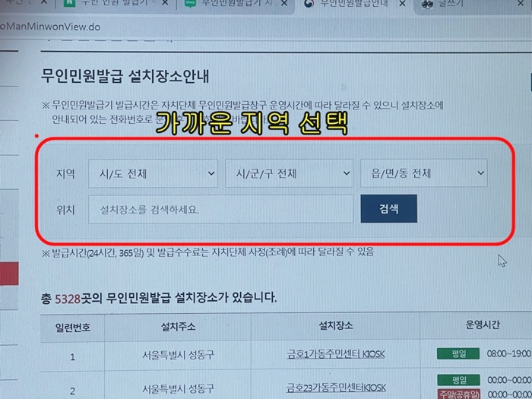Click the 운영시간 column header

[482, 325]
